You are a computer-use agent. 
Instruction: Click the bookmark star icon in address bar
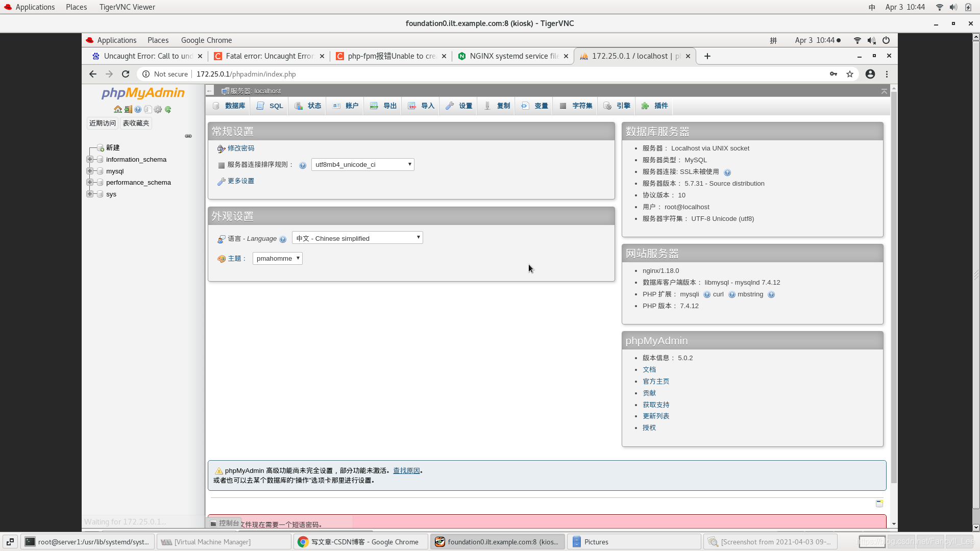click(x=850, y=74)
